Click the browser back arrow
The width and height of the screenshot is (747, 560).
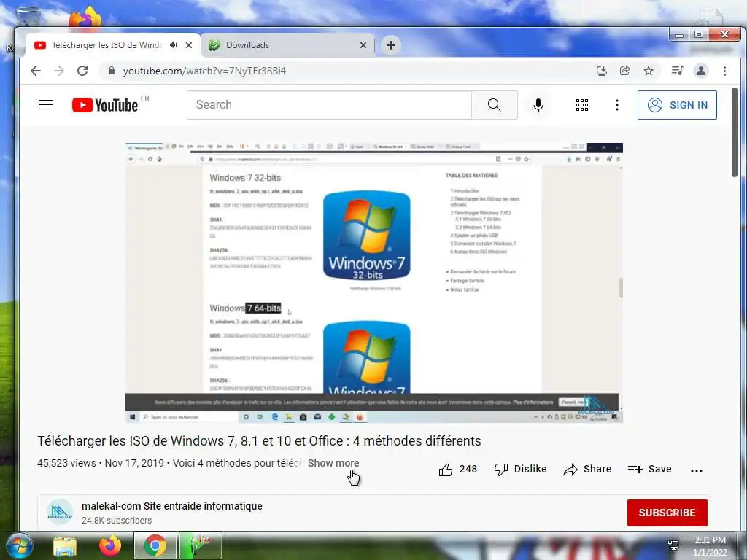[x=36, y=71]
